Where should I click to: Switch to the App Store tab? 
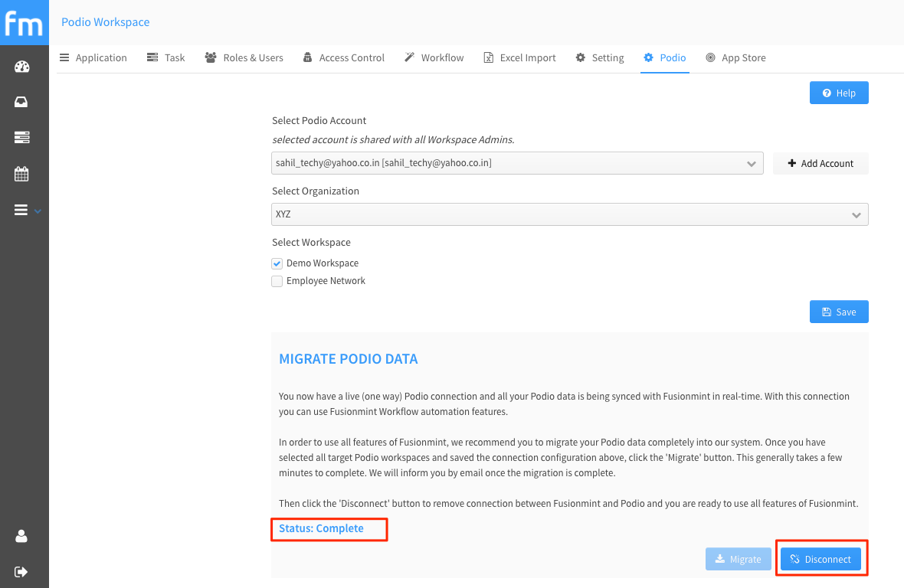pyautogui.click(x=735, y=57)
